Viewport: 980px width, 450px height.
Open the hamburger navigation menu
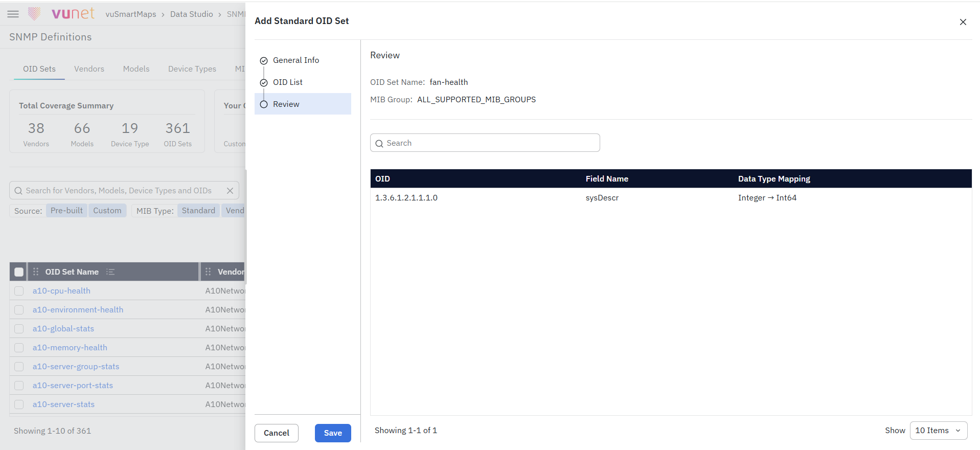(13, 14)
